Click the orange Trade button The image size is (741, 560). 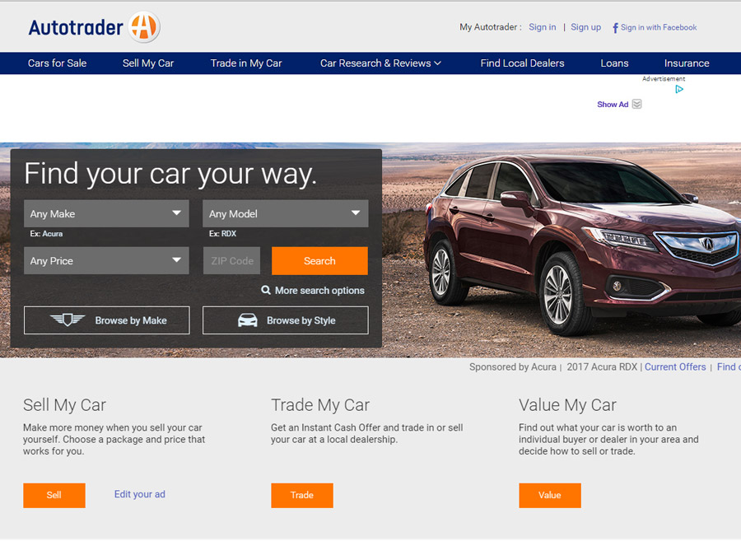(x=302, y=495)
